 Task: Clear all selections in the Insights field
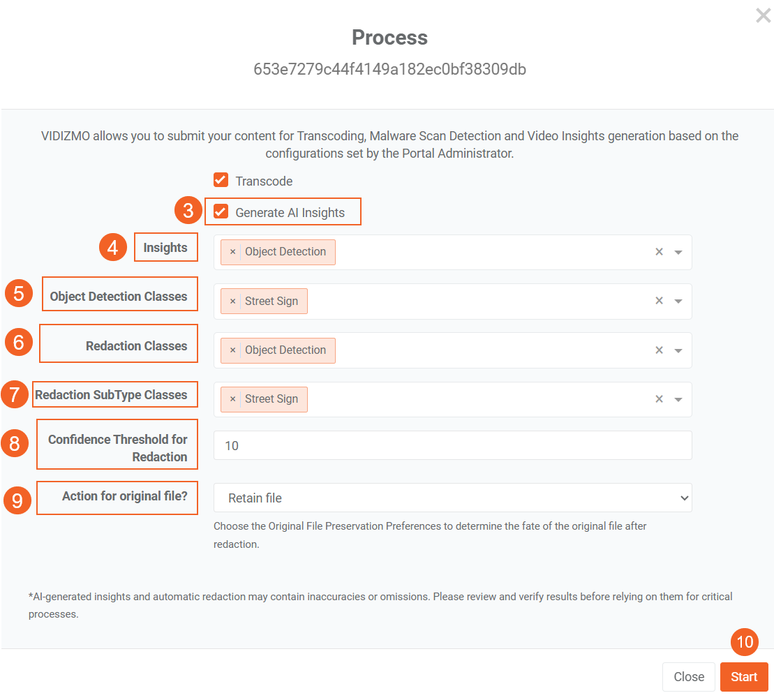pyautogui.click(x=659, y=252)
